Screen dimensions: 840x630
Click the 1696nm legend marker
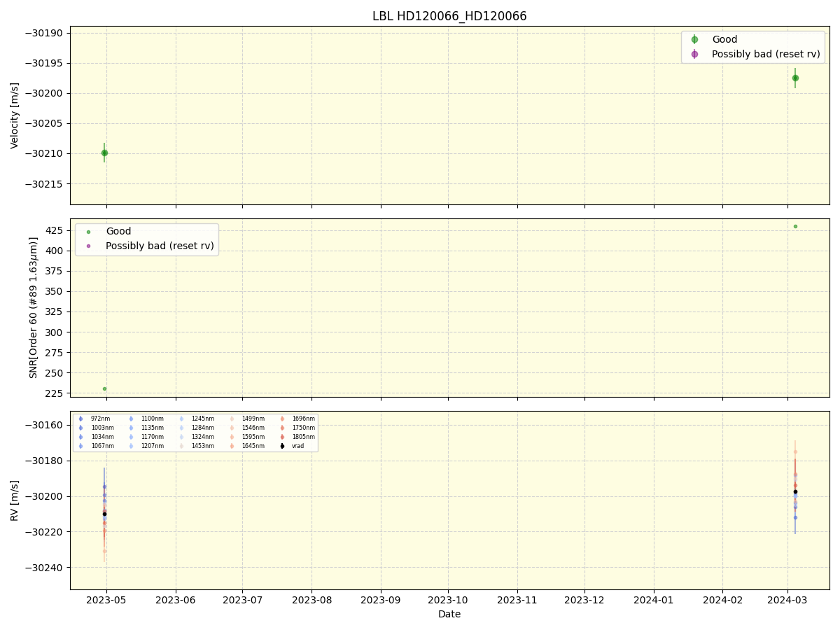[x=282, y=419]
